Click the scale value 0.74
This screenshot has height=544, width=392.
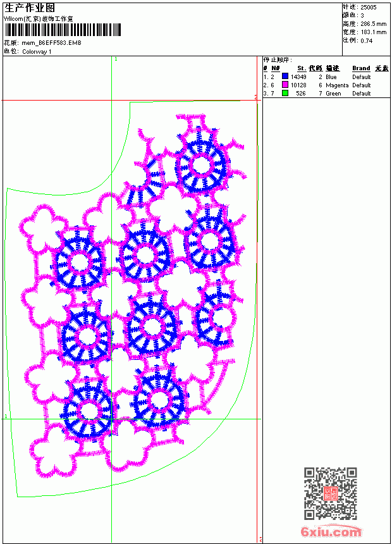click(366, 40)
